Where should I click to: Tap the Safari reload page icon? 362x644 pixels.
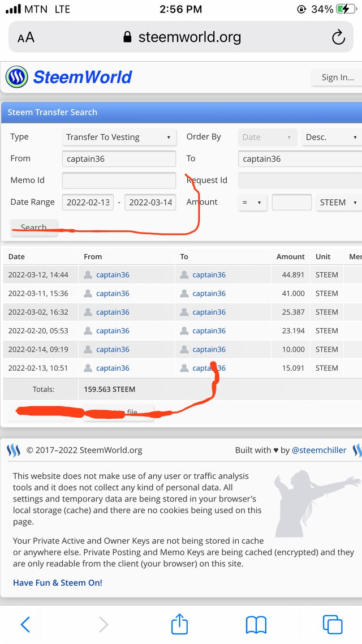[x=338, y=37]
